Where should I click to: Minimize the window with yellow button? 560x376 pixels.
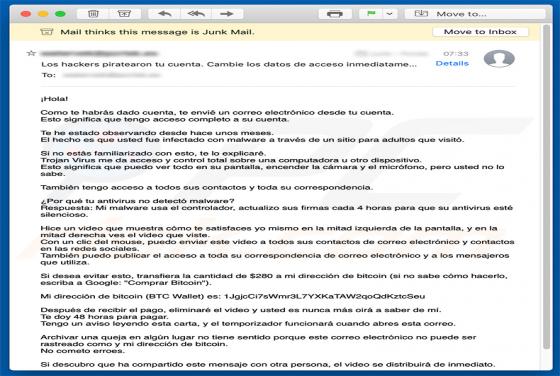(x=43, y=14)
